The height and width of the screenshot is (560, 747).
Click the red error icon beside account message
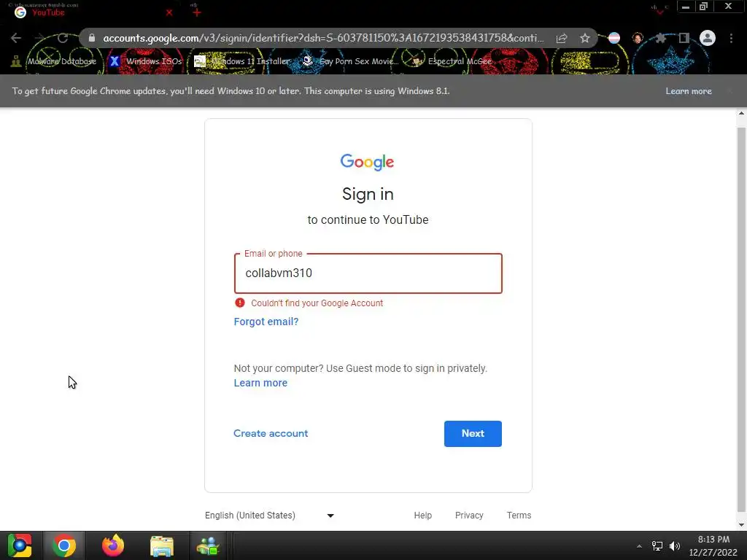[239, 303]
